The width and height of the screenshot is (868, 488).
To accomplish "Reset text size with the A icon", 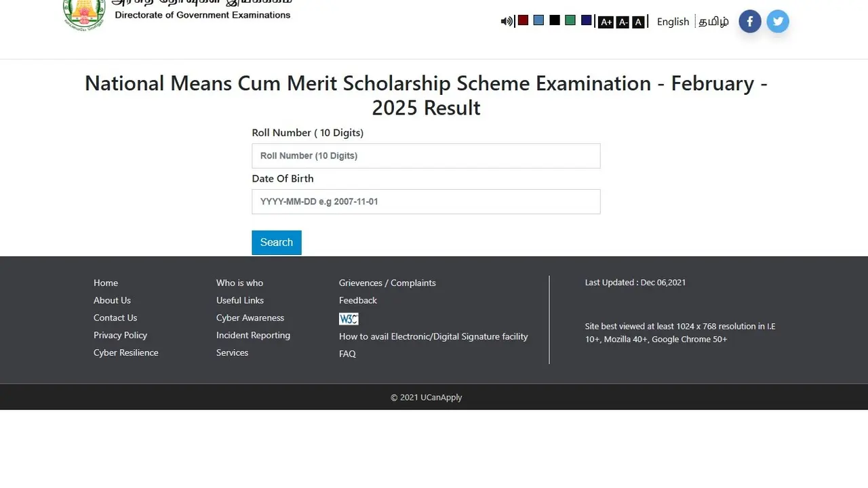I will [638, 22].
